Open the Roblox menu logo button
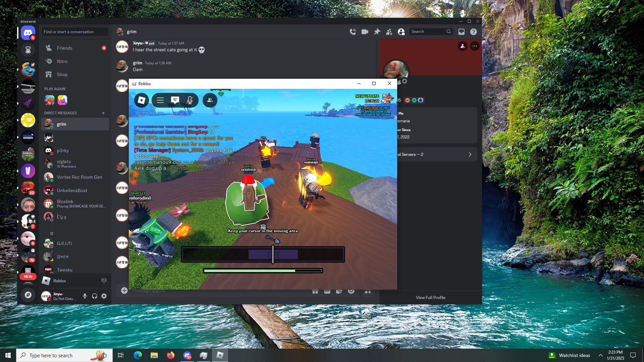The image size is (644, 362). coord(142,100)
